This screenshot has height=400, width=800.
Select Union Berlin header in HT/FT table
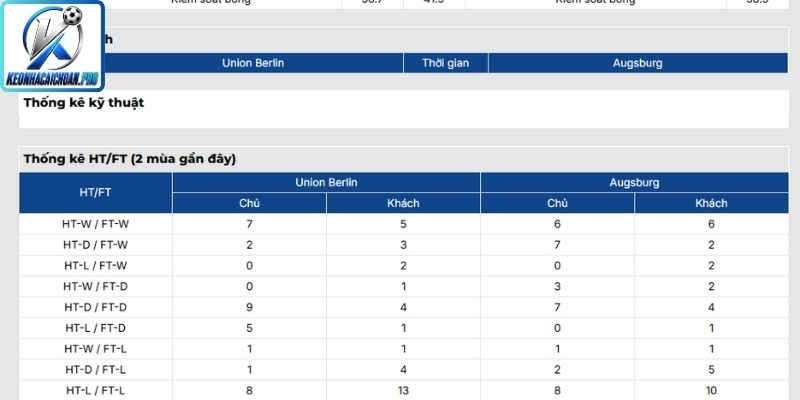326,182
